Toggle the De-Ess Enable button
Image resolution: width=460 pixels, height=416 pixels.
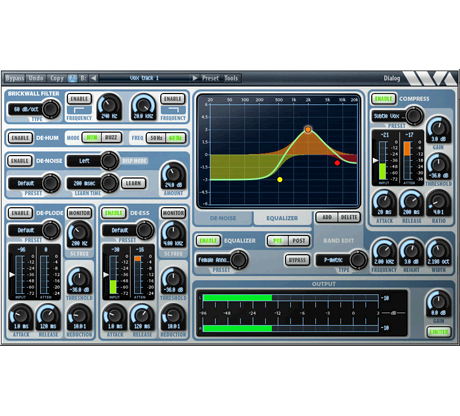point(114,213)
